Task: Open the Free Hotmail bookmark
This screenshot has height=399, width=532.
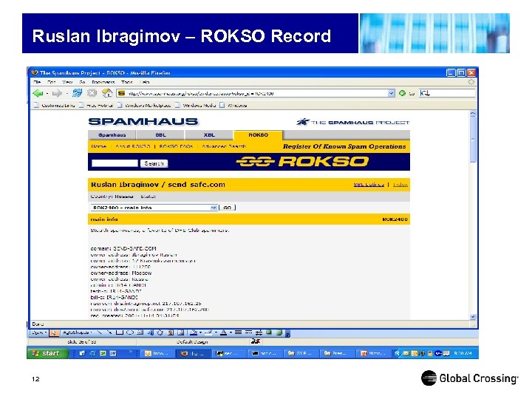Action: click(96, 106)
